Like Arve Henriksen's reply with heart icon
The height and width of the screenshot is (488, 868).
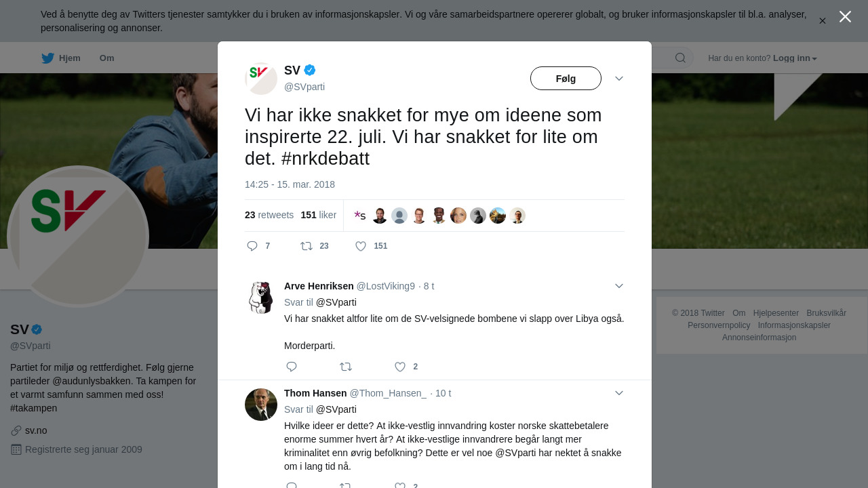pyautogui.click(x=400, y=367)
